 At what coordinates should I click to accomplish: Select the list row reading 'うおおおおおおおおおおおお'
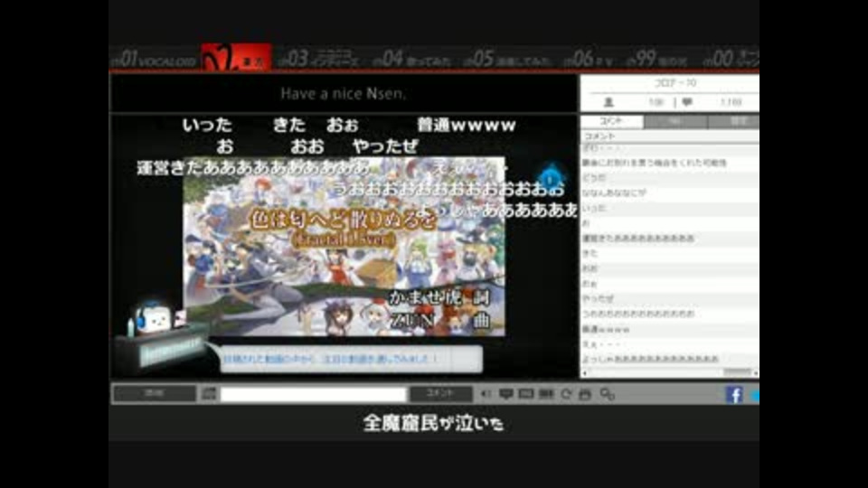click(x=670, y=314)
